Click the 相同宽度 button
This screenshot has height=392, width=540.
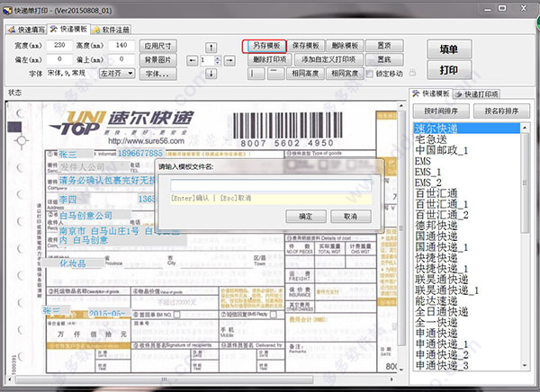[x=345, y=74]
